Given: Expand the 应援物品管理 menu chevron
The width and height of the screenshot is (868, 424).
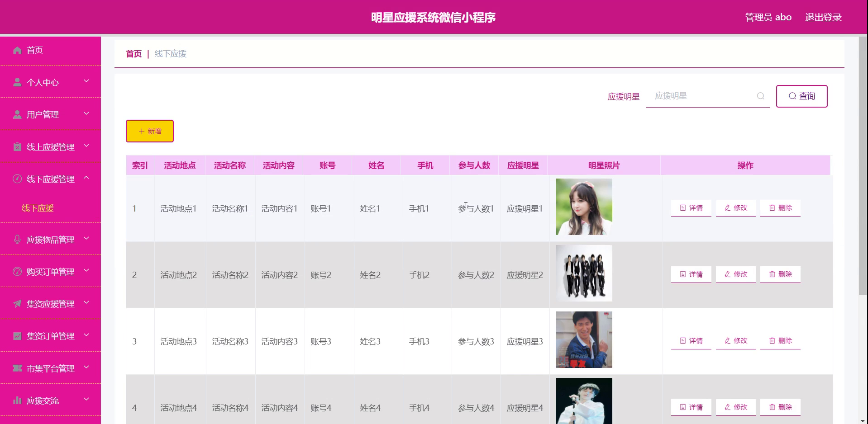Looking at the screenshot, I should 86,239.
